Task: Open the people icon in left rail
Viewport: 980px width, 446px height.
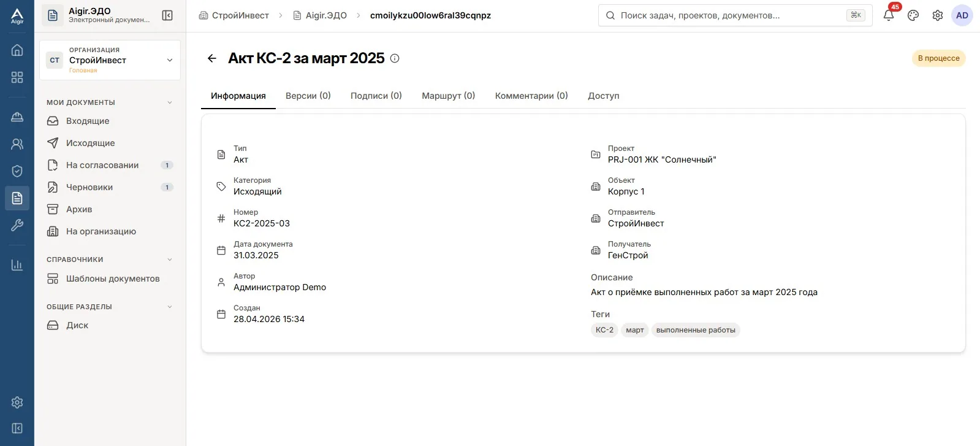Action: coord(17,144)
